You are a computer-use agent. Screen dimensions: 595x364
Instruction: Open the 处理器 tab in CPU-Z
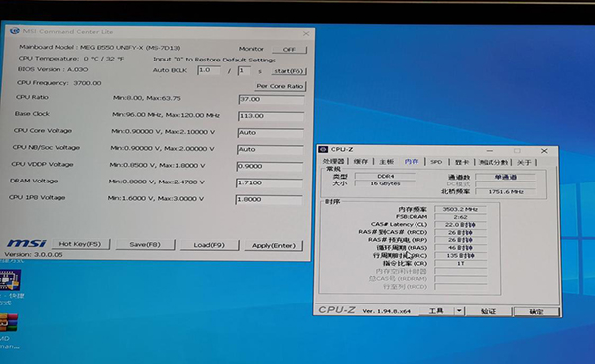click(x=333, y=162)
